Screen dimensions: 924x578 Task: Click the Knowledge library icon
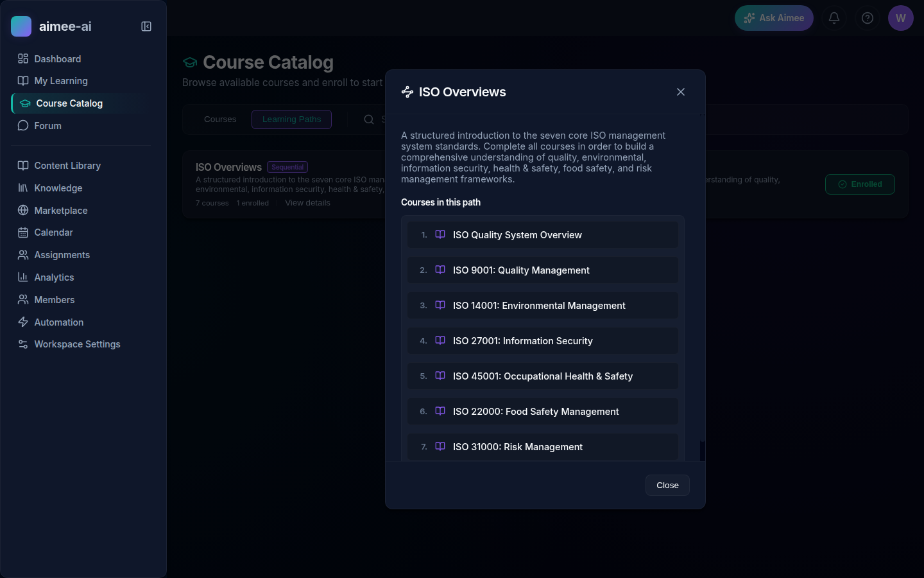(23, 188)
